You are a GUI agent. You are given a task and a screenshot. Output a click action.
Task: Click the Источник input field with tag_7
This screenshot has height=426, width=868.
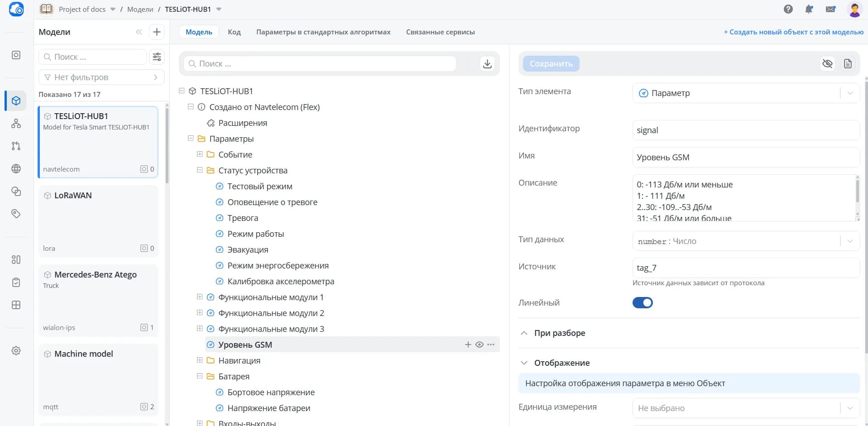pyautogui.click(x=746, y=268)
